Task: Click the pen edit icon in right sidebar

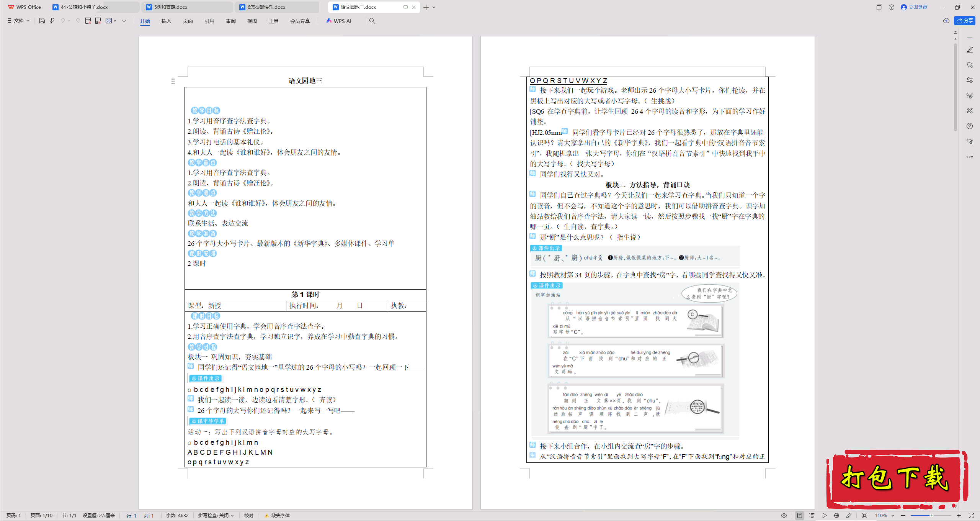Action: (970, 50)
